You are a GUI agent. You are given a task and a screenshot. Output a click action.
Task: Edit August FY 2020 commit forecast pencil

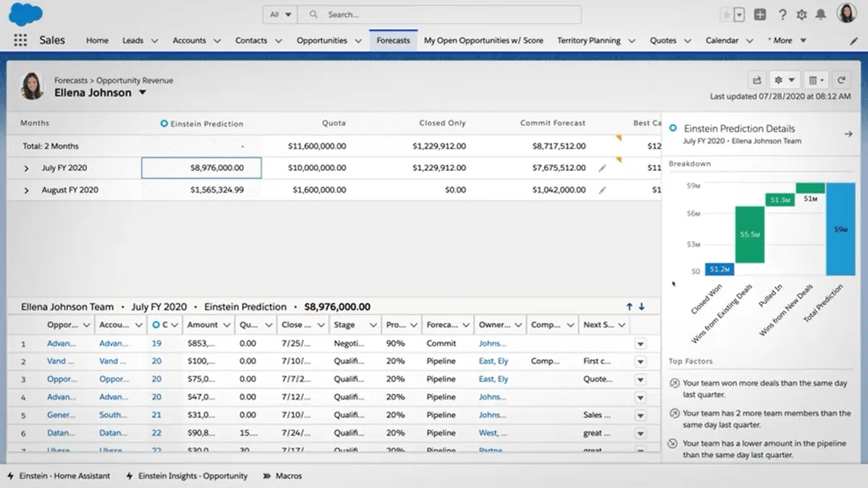click(x=603, y=190)
